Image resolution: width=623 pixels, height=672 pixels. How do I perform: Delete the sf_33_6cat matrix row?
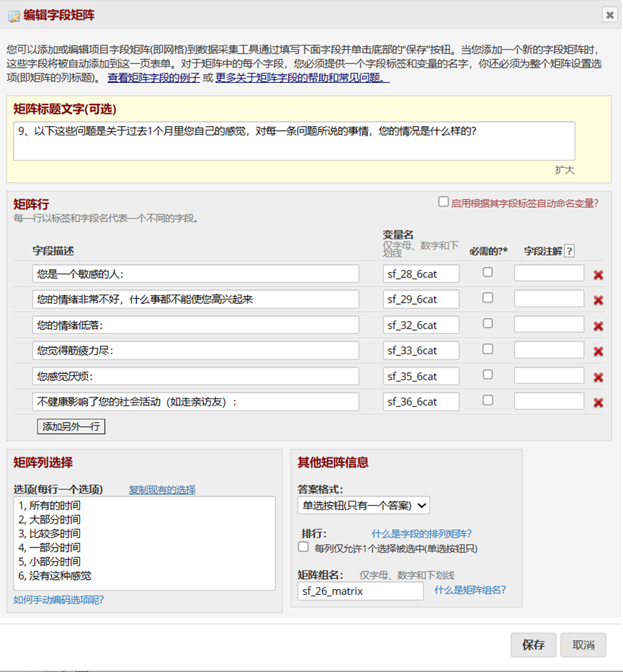coord(598,351)
